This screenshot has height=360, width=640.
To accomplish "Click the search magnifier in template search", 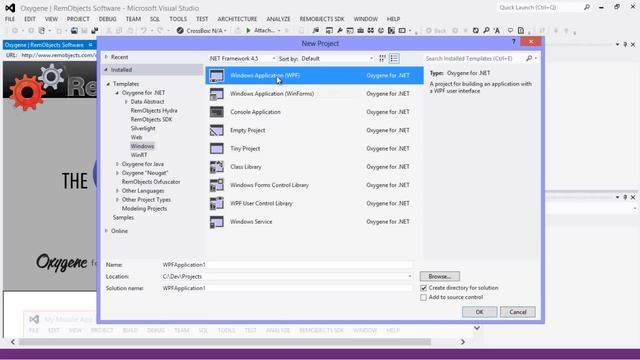I will click(529, 58).
